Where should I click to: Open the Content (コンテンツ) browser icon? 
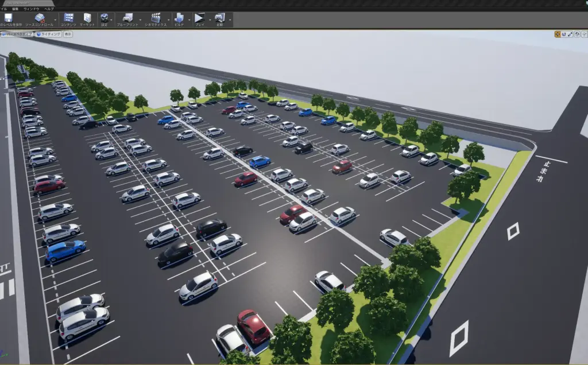pos(68,19)
